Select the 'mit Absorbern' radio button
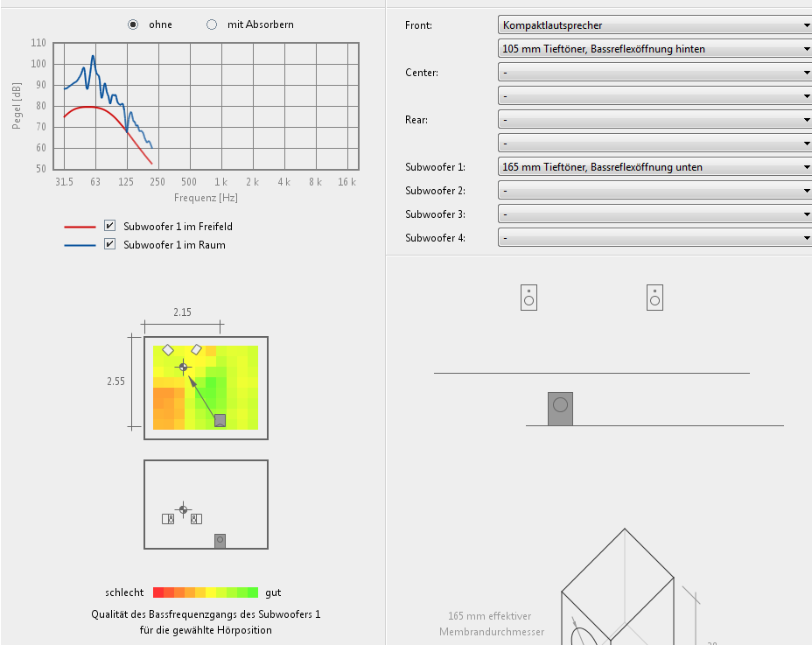 point(212,25)
